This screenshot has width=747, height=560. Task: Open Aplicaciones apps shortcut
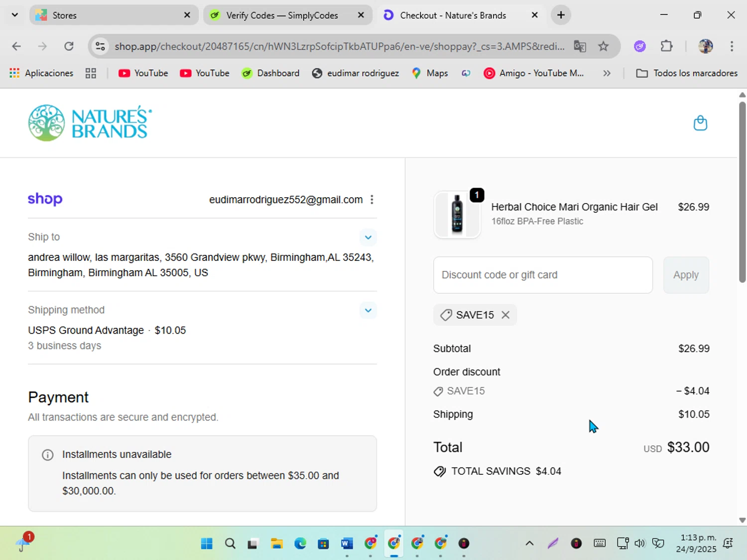41,73
